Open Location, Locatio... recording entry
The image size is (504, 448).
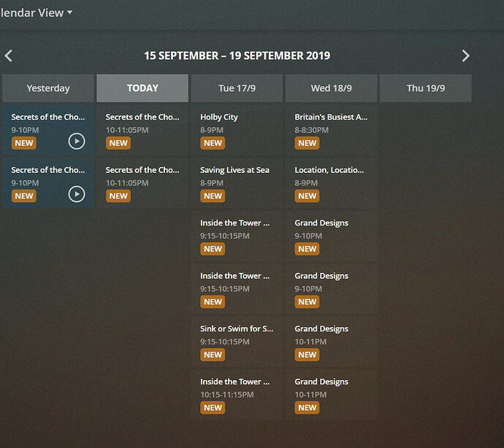pyautogui.click(x=329, y=170)
